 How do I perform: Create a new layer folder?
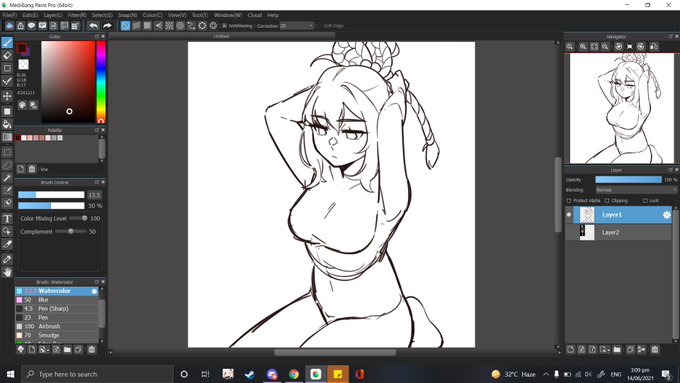pos(617,349)
